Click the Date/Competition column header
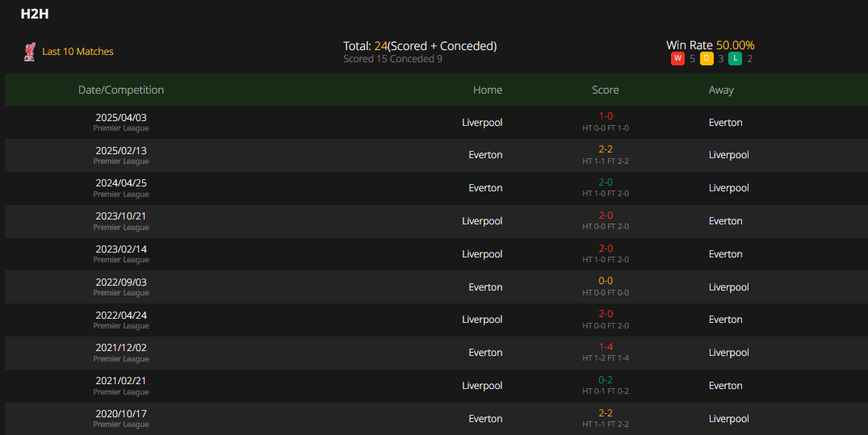The image size is (868, 435). point(121,90)
